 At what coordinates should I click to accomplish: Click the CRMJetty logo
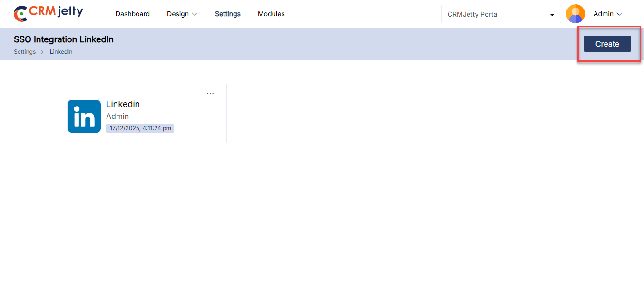point(48,13)
